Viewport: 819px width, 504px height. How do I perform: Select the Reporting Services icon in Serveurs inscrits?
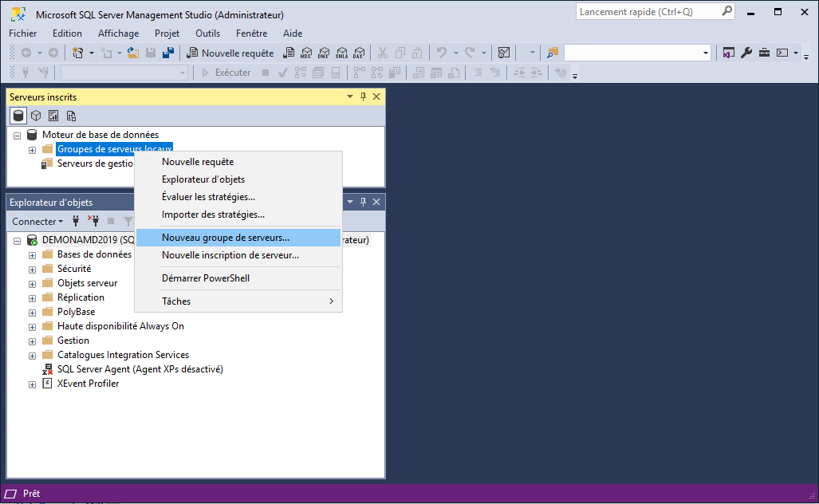(53, 116)
